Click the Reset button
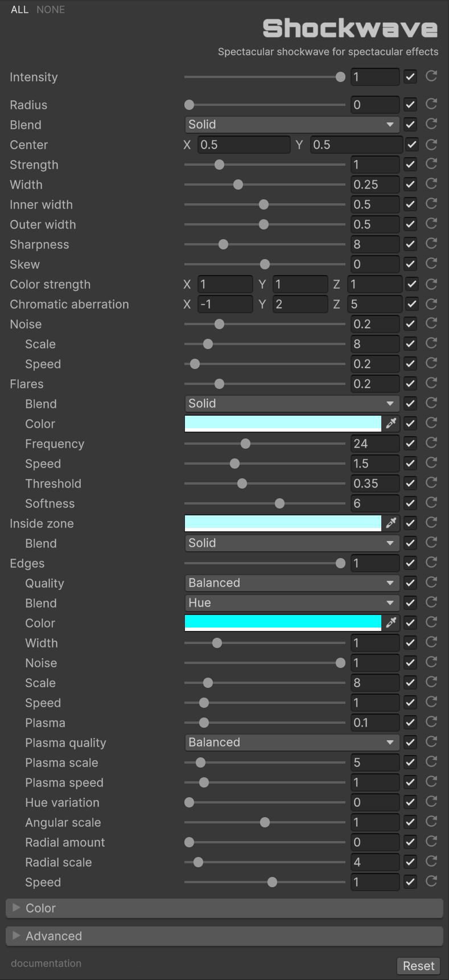 (418, 966)
